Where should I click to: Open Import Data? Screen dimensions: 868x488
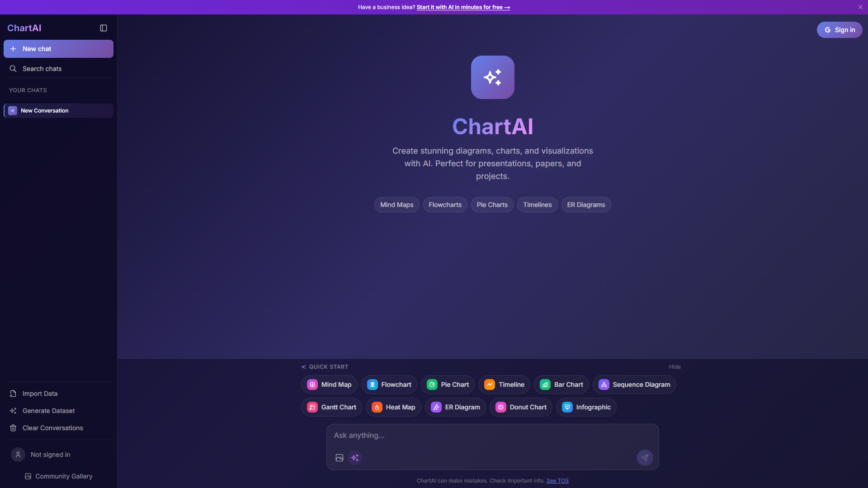coord(58,394)
